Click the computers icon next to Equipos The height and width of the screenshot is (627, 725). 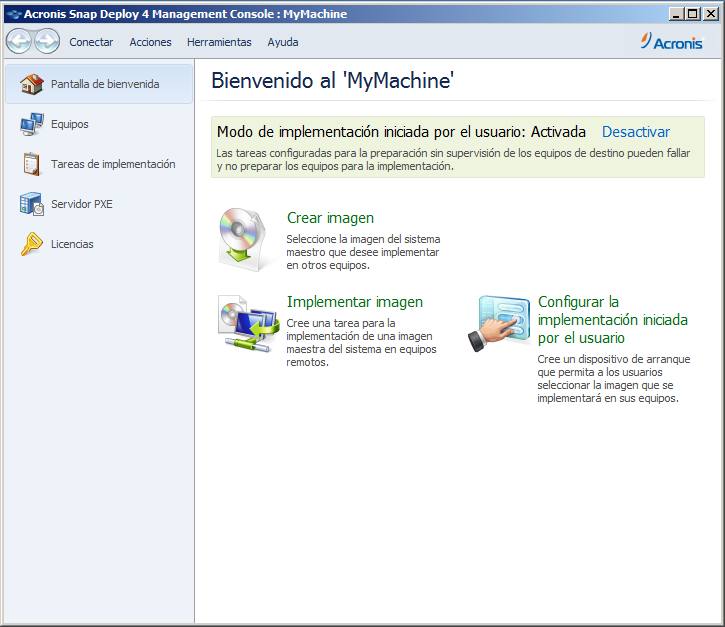32,124
